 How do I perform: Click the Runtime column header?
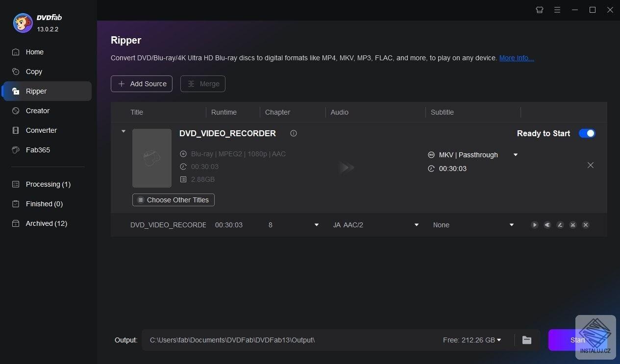click(x=224, y=112)
